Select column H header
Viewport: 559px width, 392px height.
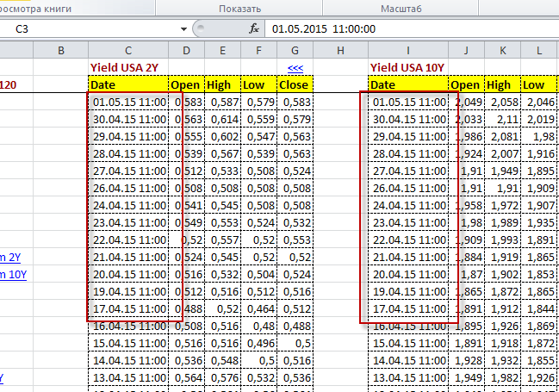(341, 50)
